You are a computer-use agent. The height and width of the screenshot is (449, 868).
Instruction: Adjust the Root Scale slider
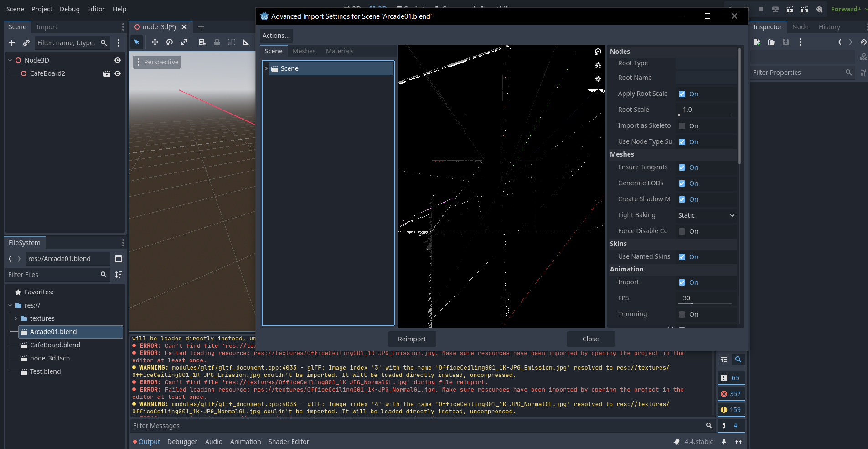click(705, 115)
